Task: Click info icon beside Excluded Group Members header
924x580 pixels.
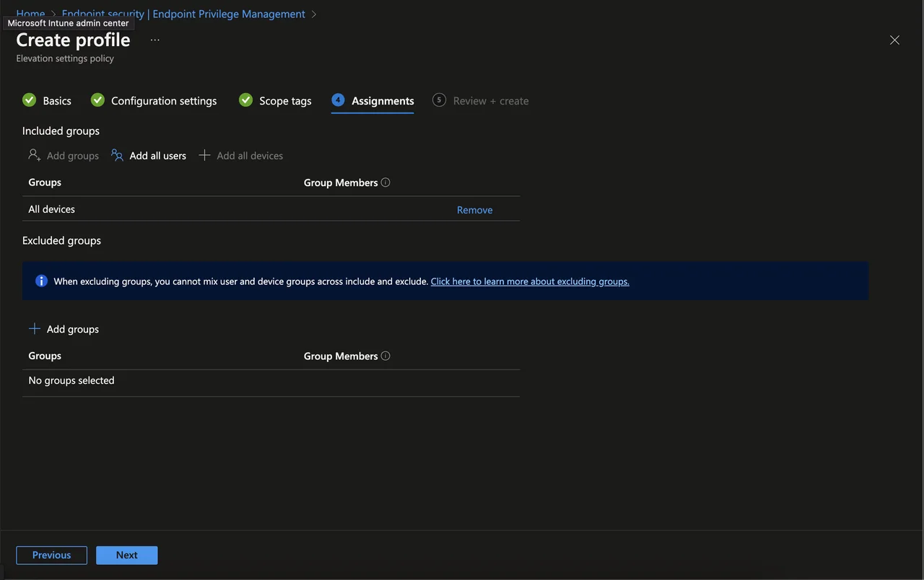Action: pyautogui.click(x=385, y=356)
